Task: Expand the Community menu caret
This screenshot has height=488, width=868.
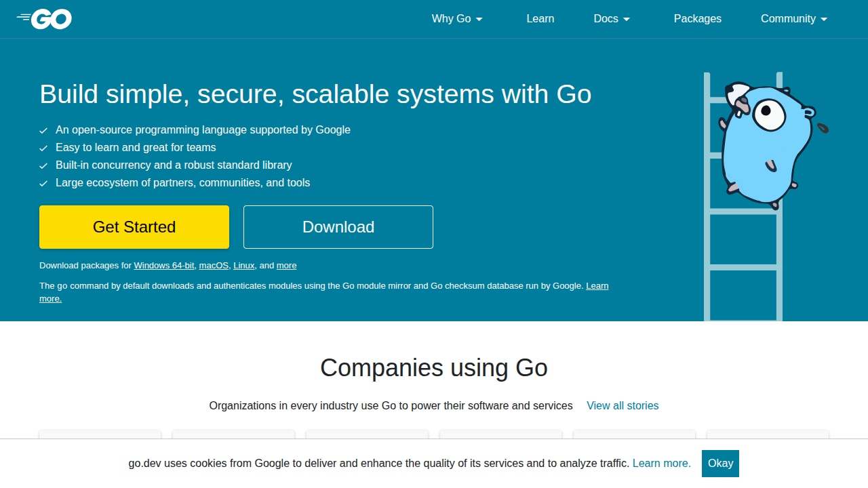Action: click(824, 19)
